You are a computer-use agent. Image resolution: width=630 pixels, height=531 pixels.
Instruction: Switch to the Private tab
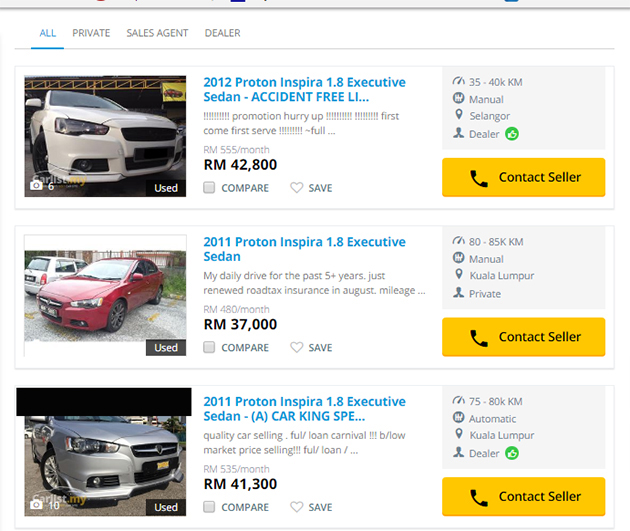pyautogui.click(x=91, y=33)
